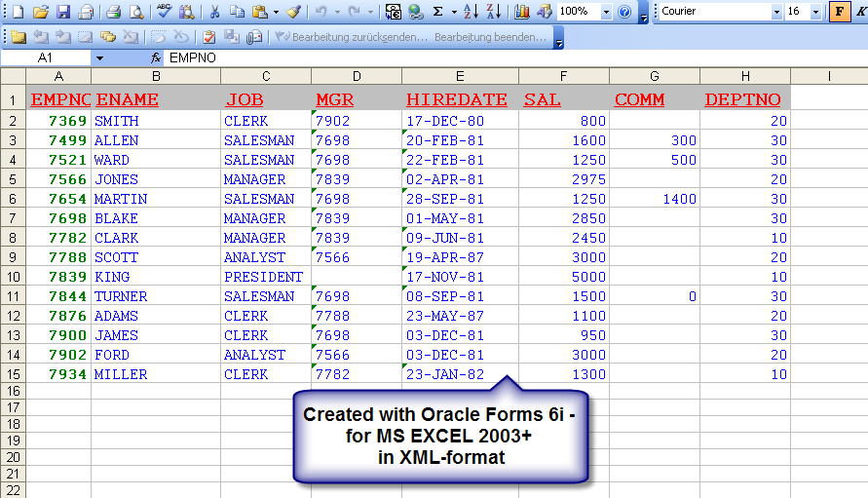Open a file with the folder icon
This screenshot has height=498, width=868.
pyautogui.click(x=40, y=11)
